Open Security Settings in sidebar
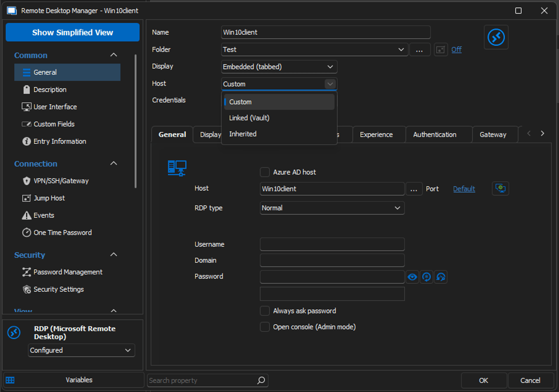This screenshot has width=559, height=392. (58, 289)
